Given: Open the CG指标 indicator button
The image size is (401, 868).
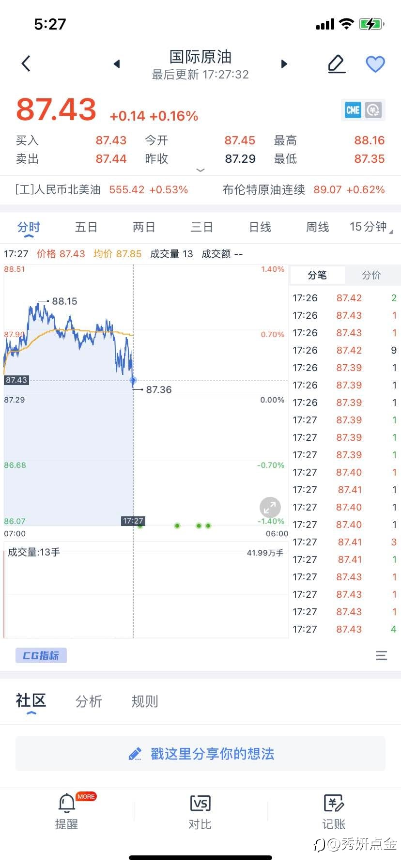Looking at the screenshot, I should point(41,655).
